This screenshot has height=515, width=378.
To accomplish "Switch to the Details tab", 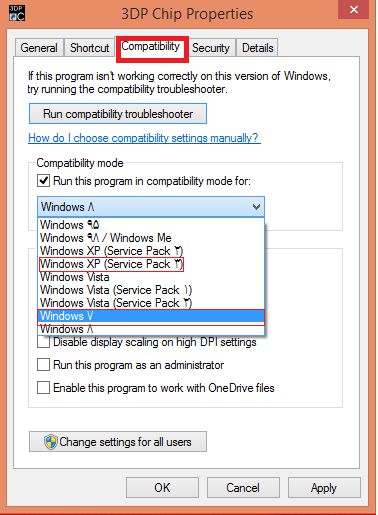I will 257,48.
